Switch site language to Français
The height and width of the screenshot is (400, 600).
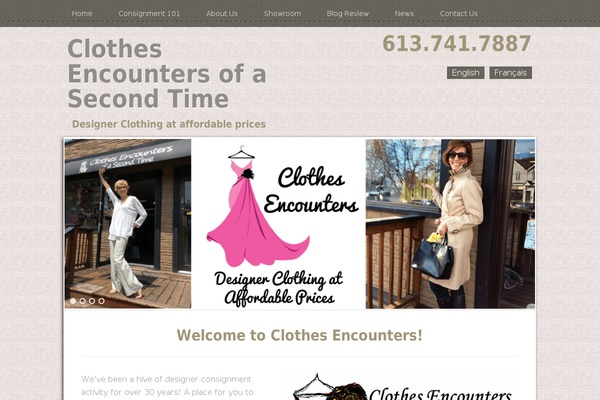[x=510, y=73]
